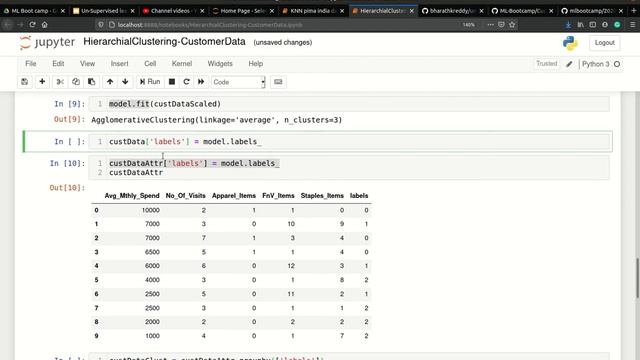Switch to the Home Page tab
The height and width of the screenshot is (360, 640).
pos(242,11)
